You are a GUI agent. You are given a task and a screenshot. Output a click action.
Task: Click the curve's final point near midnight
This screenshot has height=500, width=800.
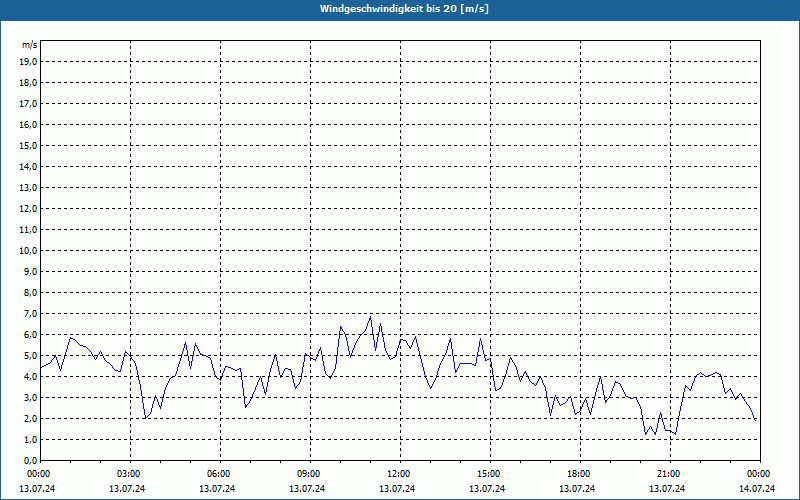tap(755, 420)
